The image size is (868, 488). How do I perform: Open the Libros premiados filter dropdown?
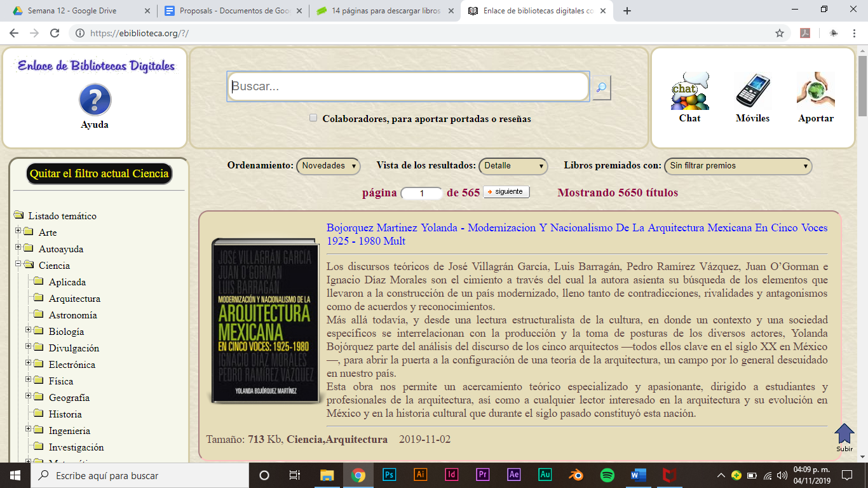[738, 166]
